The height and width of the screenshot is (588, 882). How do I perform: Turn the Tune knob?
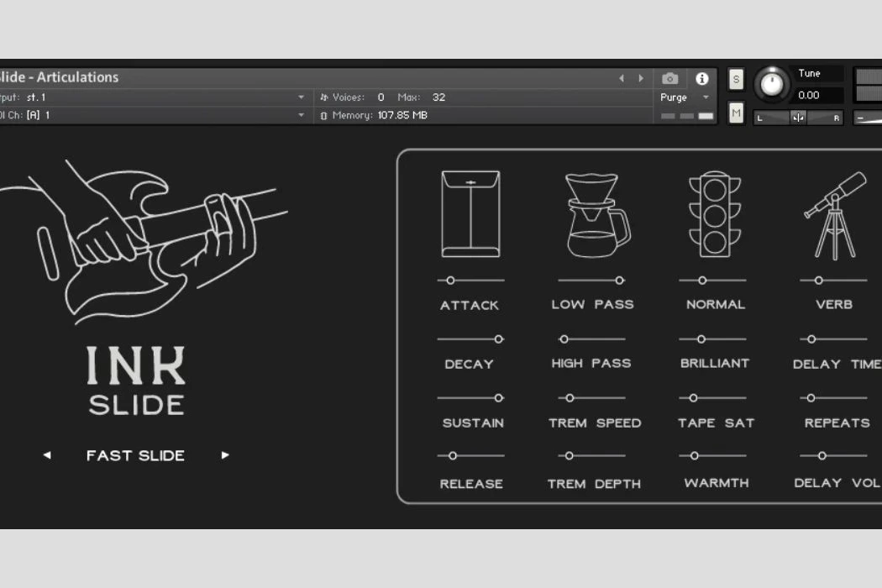(x=771, y=84)
